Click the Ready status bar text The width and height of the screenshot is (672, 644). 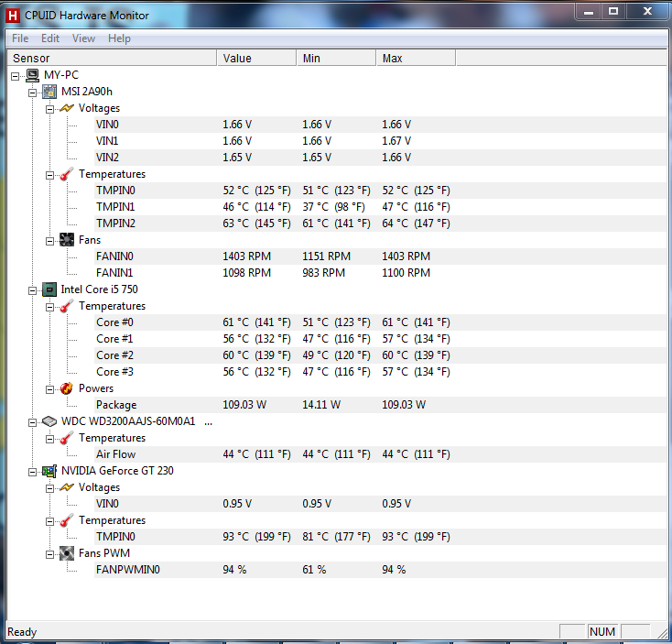[x=22, y=632]
